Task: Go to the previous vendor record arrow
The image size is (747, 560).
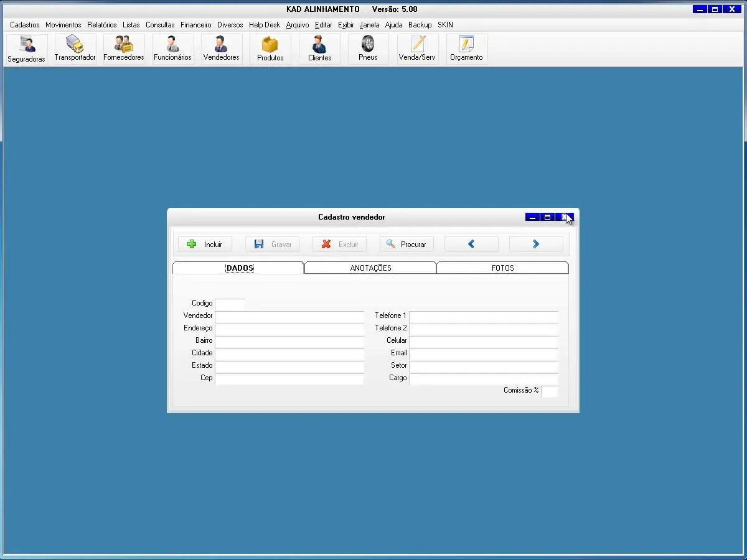Action: point(471,245)
